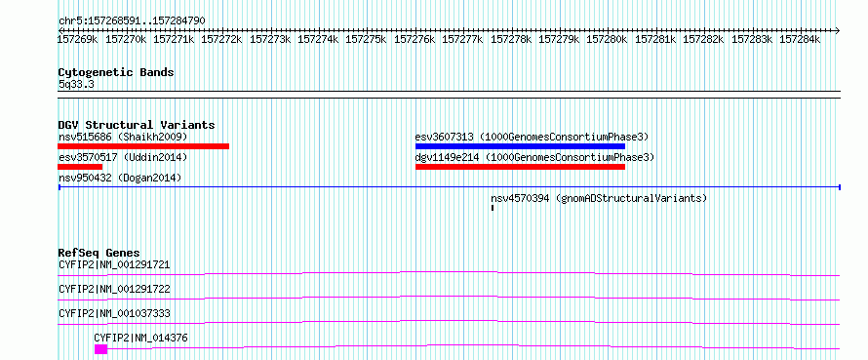
Task: Click the 157274k ruler tick label
Action: coord(318,39)
